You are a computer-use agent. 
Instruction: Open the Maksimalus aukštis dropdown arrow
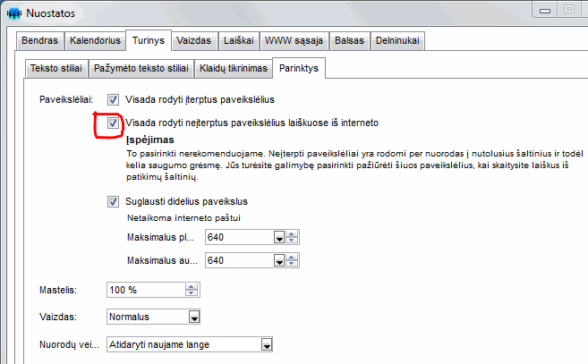click(x=278, y=260)
